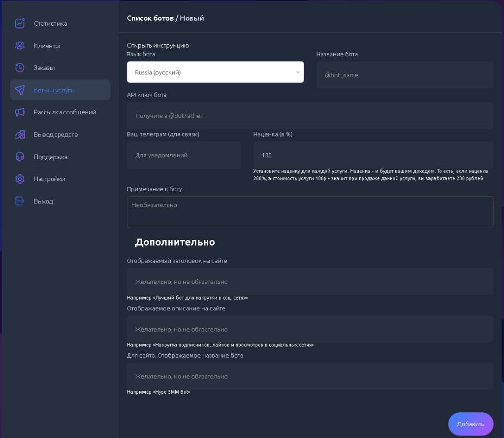The width and height of the screenshot is (504, 438).
Task: Click the withdraw funds icon
Action: [x=20, y=135]
